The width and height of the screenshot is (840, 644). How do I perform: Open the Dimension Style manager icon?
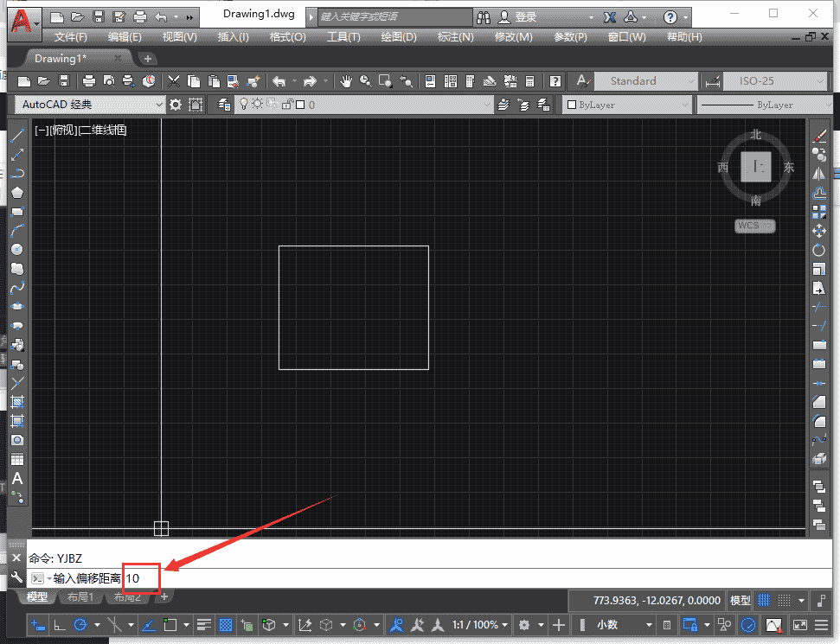coord(713,81)
